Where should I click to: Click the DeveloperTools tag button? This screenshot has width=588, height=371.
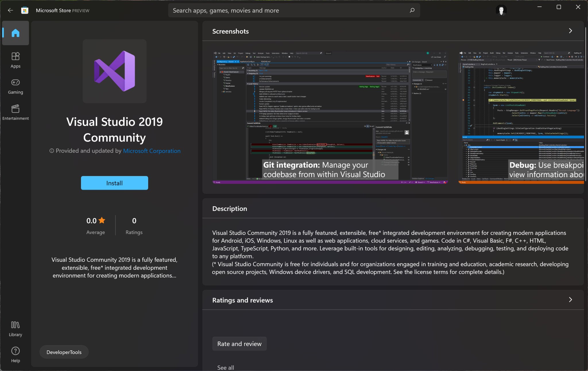coord(64,352)
